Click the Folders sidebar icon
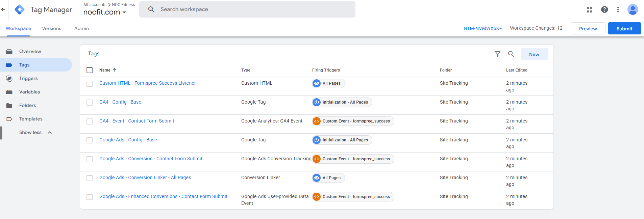This screenshot has height=219, width=644. pos(9,106)
